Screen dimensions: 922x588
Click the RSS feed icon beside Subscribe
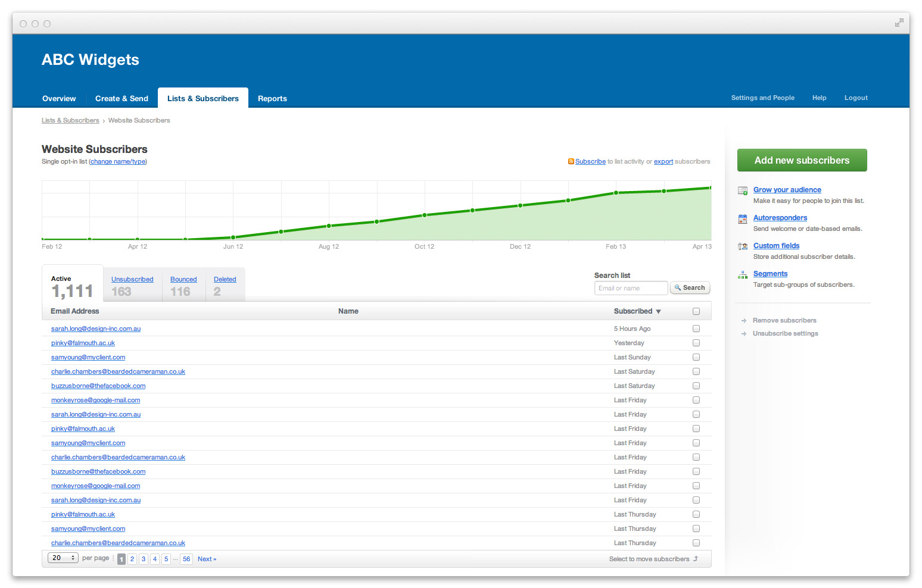[571, 161]
